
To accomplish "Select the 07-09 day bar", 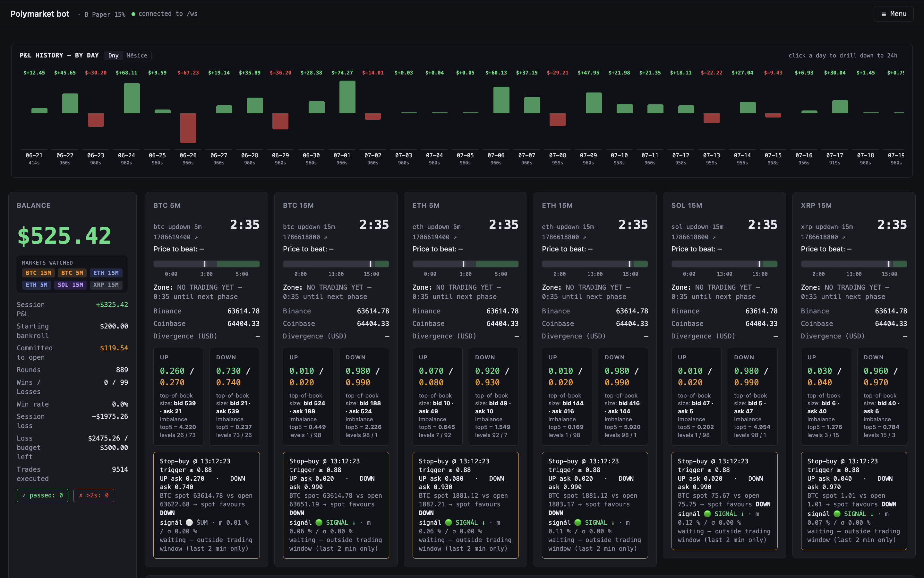I will (594, 103).
